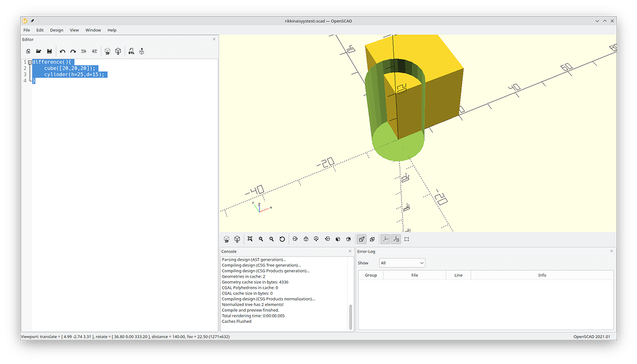637x364 pixels.
Task: Click the green cylinder in 3D viewport
Action: [x=398, y=149]
